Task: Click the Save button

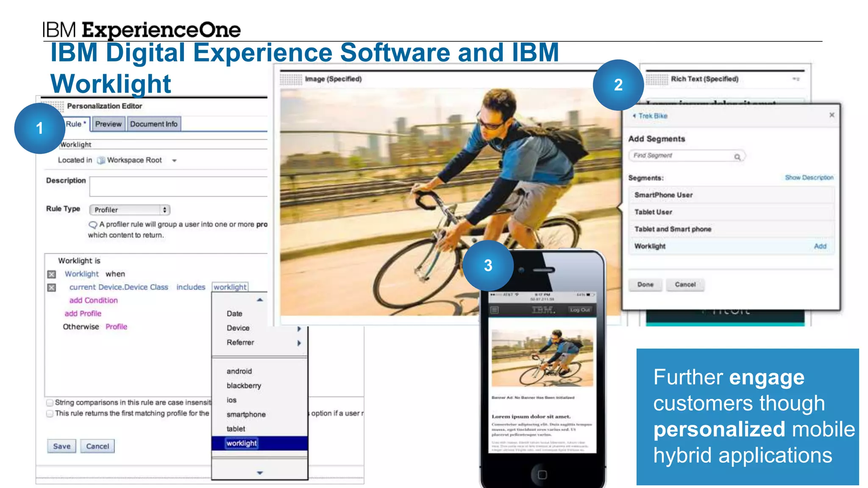Action: pos(62,446)
